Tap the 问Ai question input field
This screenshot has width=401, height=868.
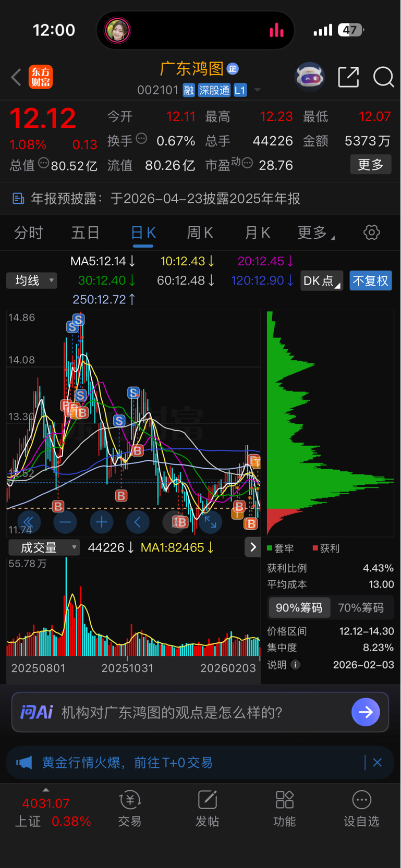[200, 712]
